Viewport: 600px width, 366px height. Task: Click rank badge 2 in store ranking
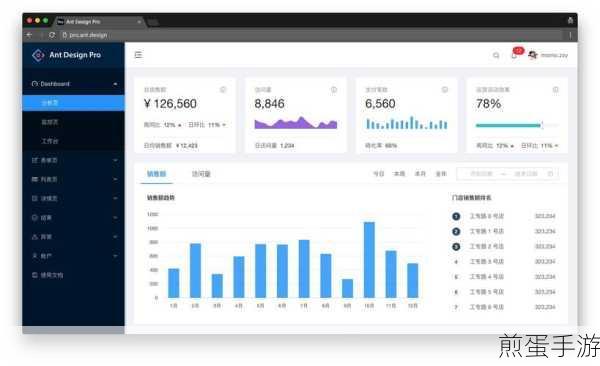click(x=456, y=232)
